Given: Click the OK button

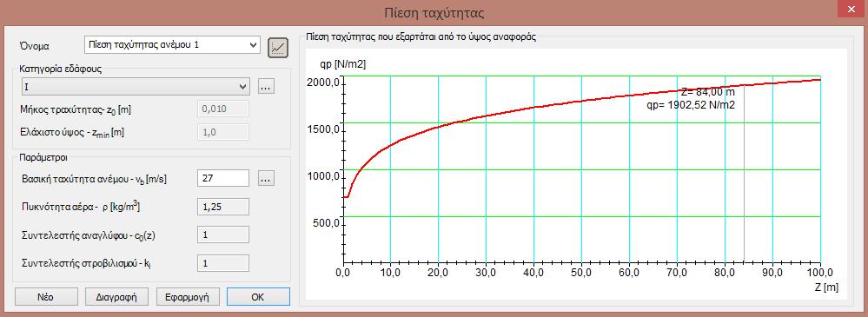Looking at the screenshot, I should 258,296.
